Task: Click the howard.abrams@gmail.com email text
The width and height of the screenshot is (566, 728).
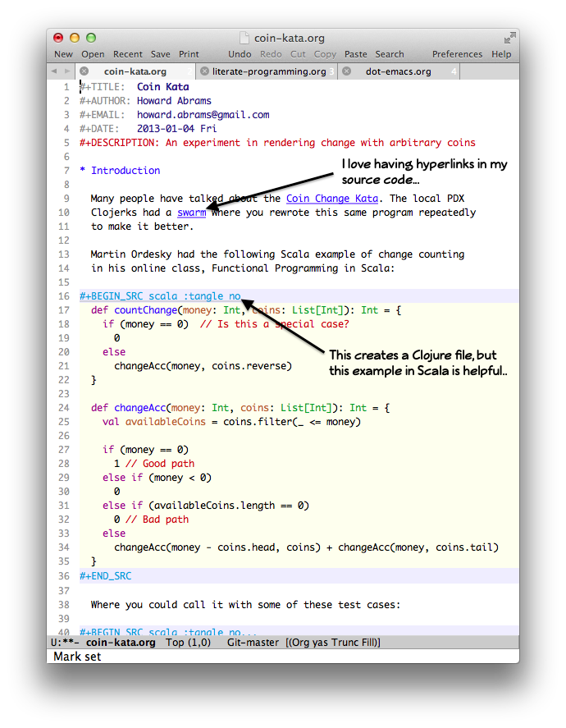Action: pyautogui.click(x=203, y=115)
